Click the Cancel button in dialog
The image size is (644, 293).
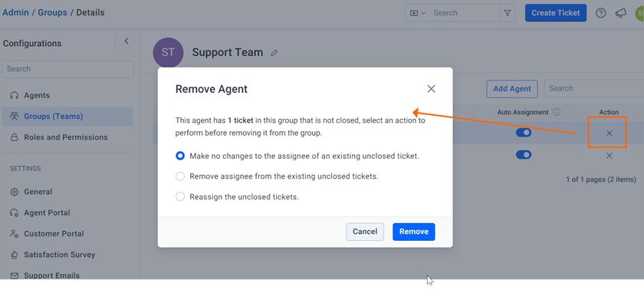[365, 232]
